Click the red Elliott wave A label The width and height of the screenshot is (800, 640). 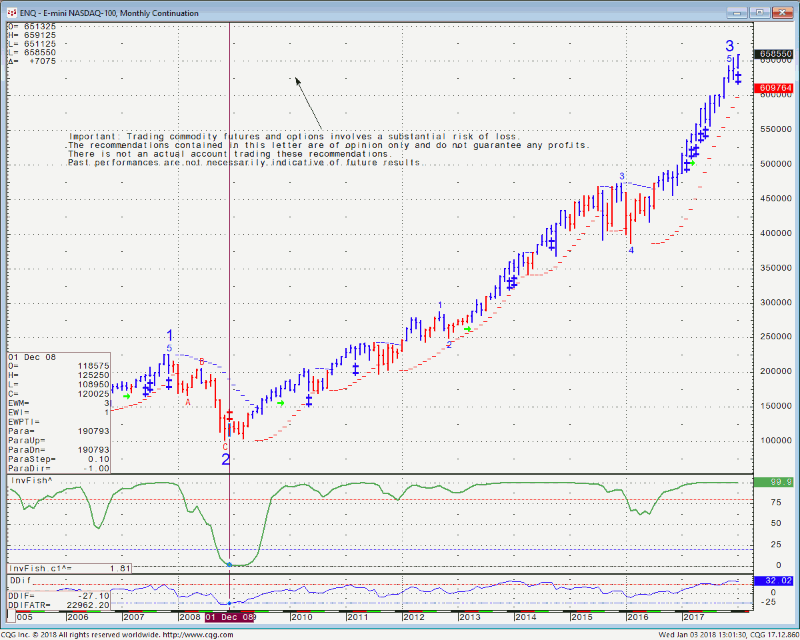[188, 402]
